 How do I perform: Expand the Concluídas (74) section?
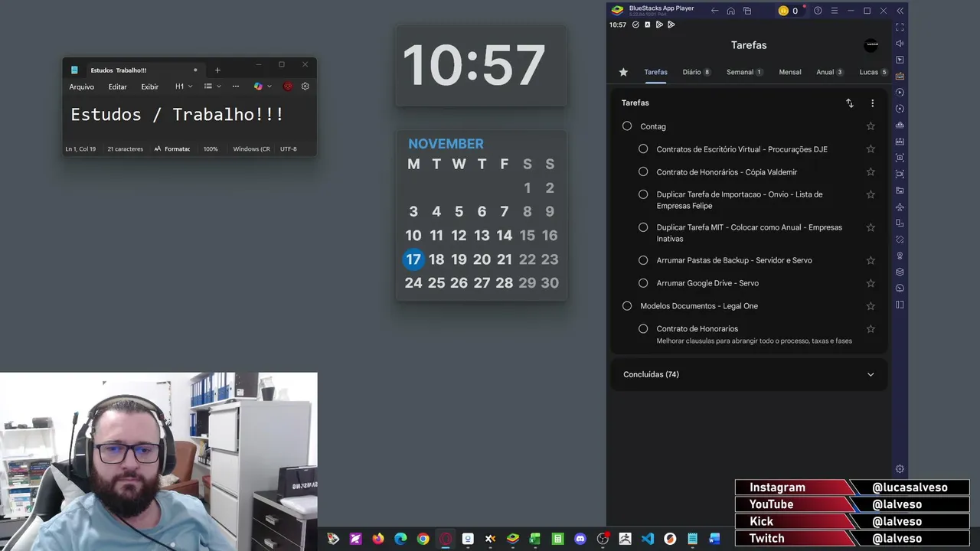point(871,374)
